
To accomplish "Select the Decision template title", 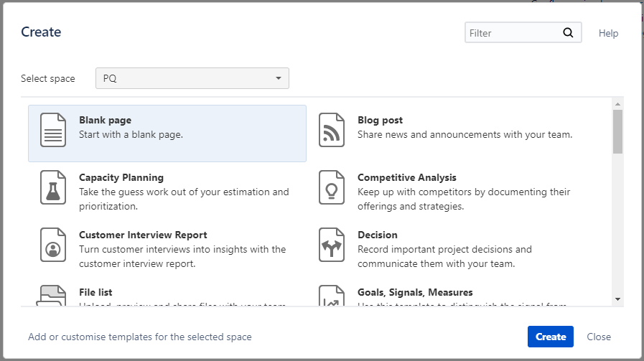I will pyautogui.click(x=377, y=235).
